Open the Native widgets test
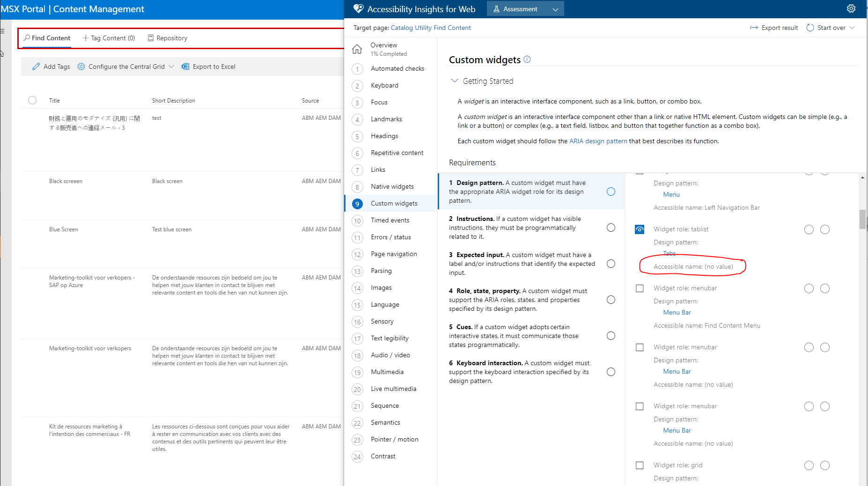 392,186
